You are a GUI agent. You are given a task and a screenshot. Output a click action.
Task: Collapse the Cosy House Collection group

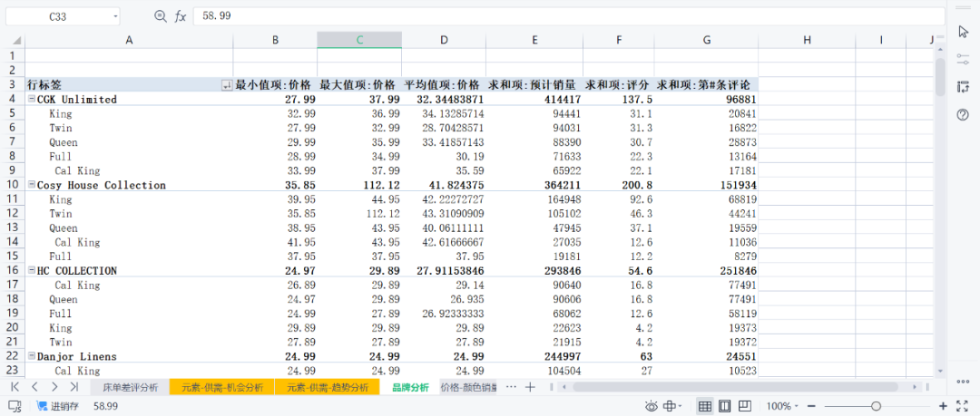coord(31,185)
